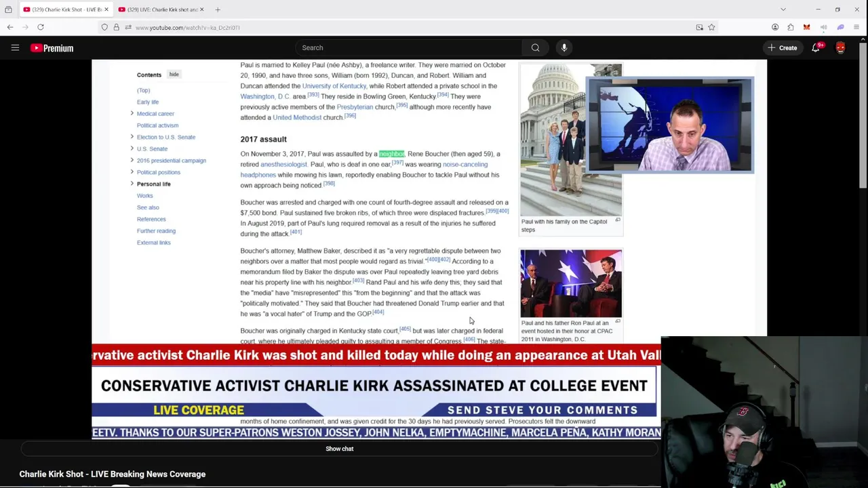Open the Create button

coord(782,47)
